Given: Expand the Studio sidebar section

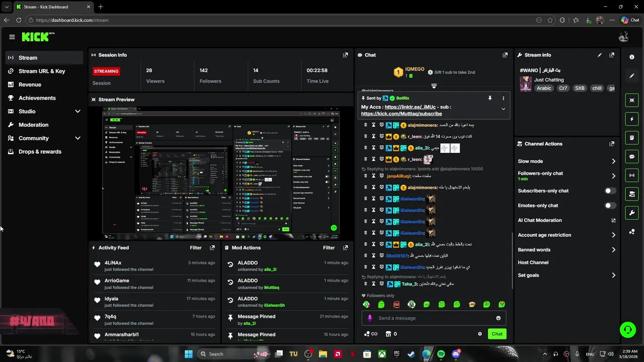Looking at the screenshot, I should [77, 111].
